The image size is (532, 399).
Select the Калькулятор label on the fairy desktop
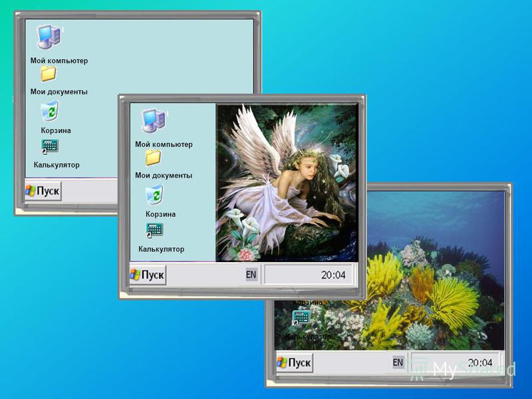[162, 249]
